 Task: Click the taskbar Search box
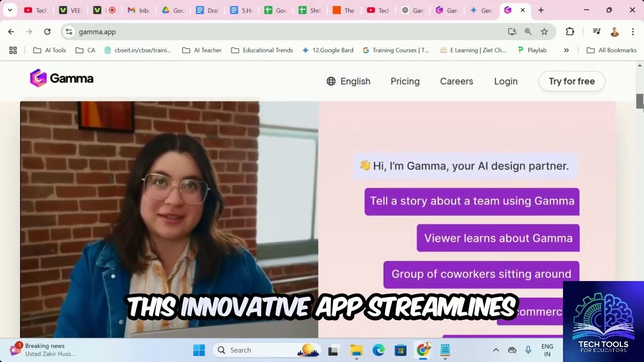(x=267, y=350)
